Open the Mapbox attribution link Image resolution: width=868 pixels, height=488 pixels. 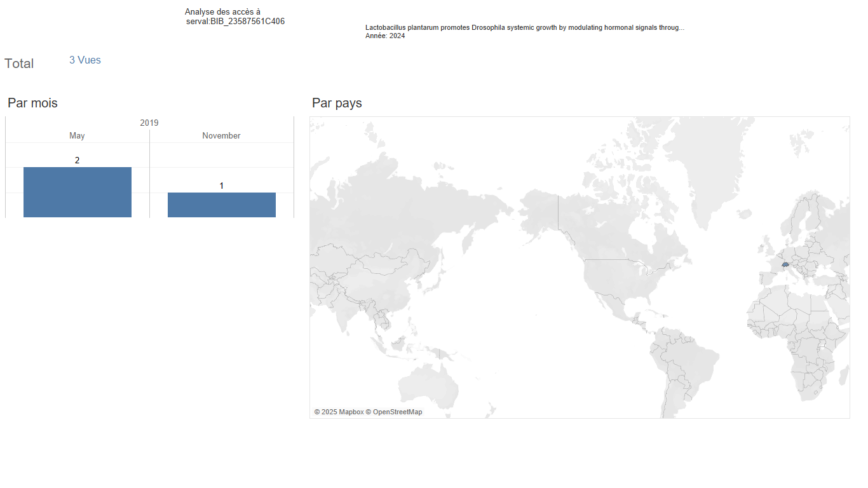pos(339,412)
